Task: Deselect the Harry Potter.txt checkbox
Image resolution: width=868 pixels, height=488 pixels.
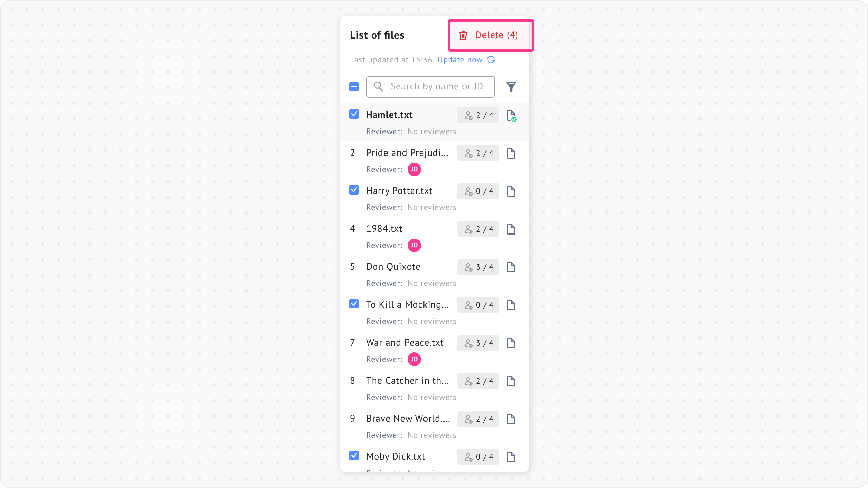Action: [354, 190]
